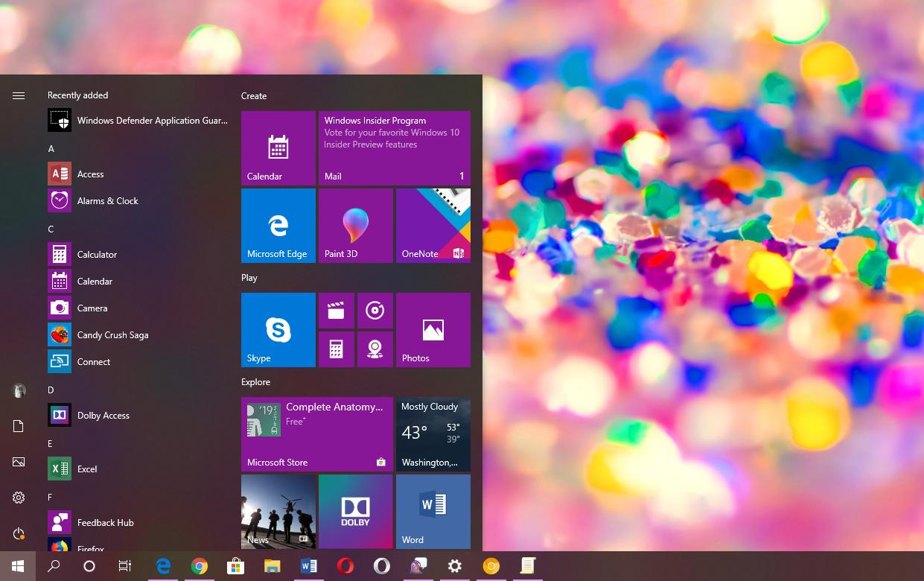Select the Play tile group title
Image resolution: width=924 pixels, height=581 pixels.
(249, 278)
